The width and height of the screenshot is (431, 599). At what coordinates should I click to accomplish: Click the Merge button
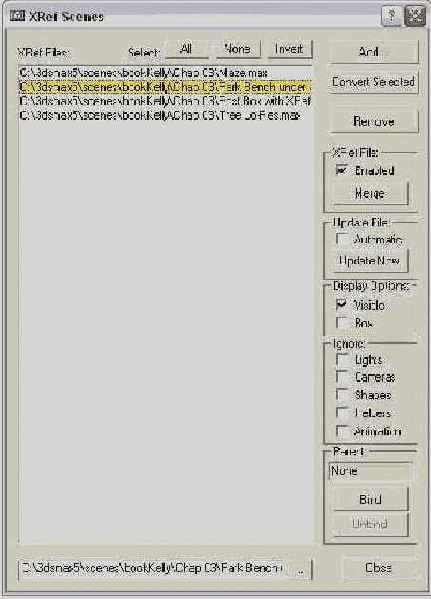pyautogui.click(x=369, y=193)
